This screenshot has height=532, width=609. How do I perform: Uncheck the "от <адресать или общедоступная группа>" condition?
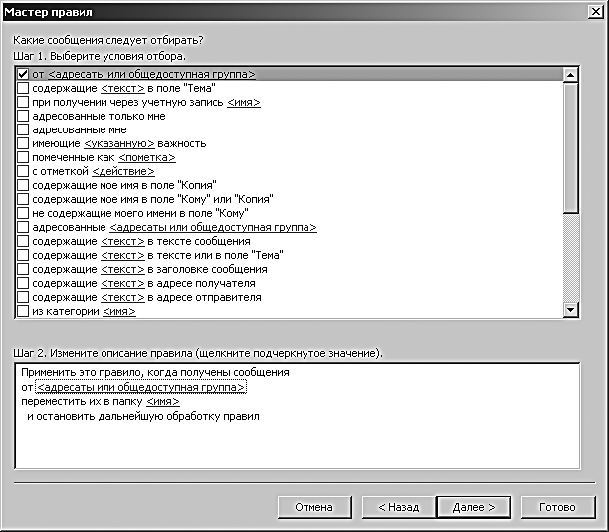coord(23,74)
